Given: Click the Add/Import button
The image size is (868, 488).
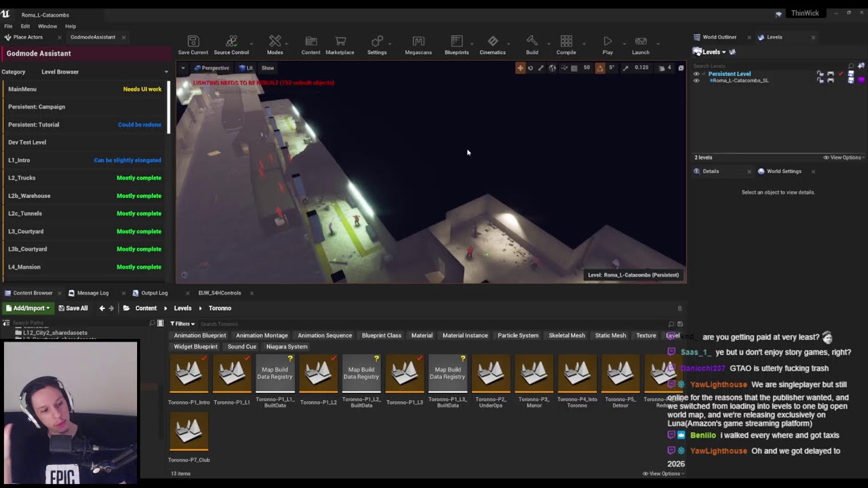Looking at the screenshot, I should tap(28, 308).
